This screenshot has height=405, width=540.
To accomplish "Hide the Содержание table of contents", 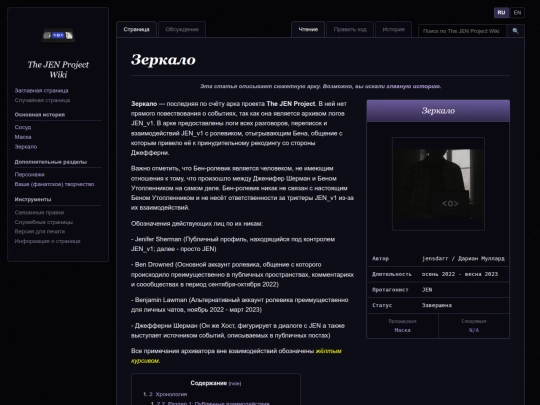I will pos(235,383).
